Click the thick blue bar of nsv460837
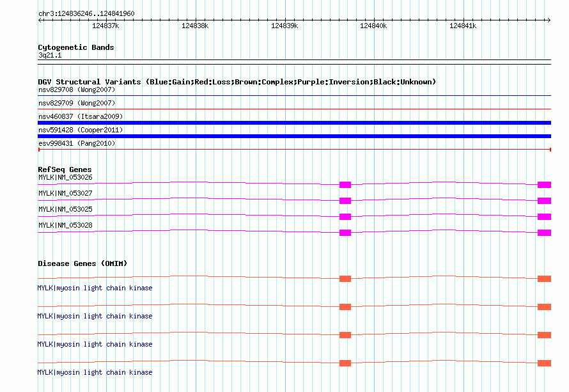The image size is (569, 392). (x=294, y=123)
